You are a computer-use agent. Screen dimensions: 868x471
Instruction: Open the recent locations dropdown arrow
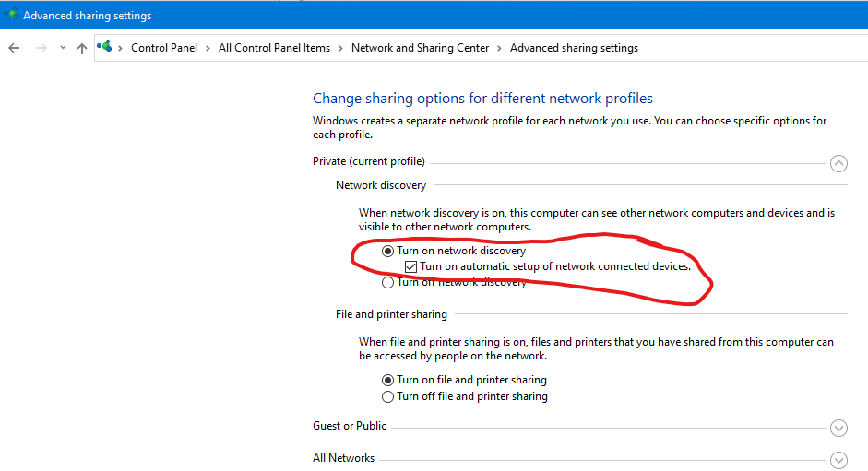[63, 48]
